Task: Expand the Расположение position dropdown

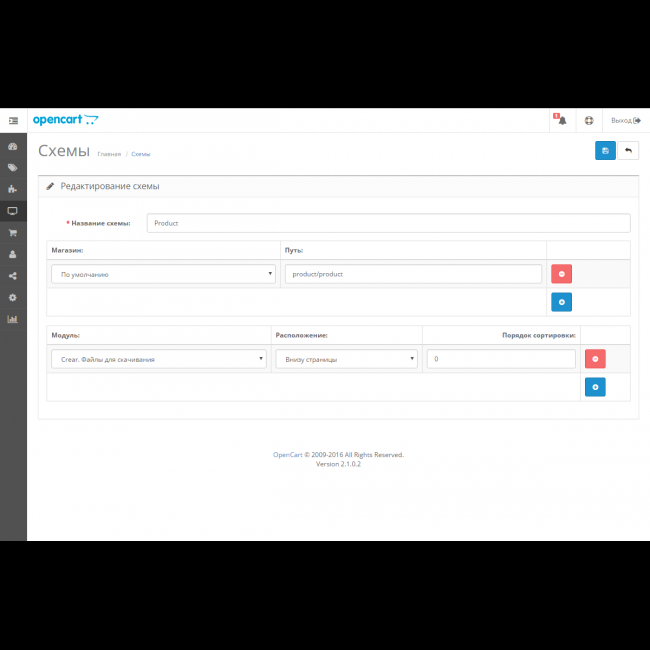Action: point(346,359)
